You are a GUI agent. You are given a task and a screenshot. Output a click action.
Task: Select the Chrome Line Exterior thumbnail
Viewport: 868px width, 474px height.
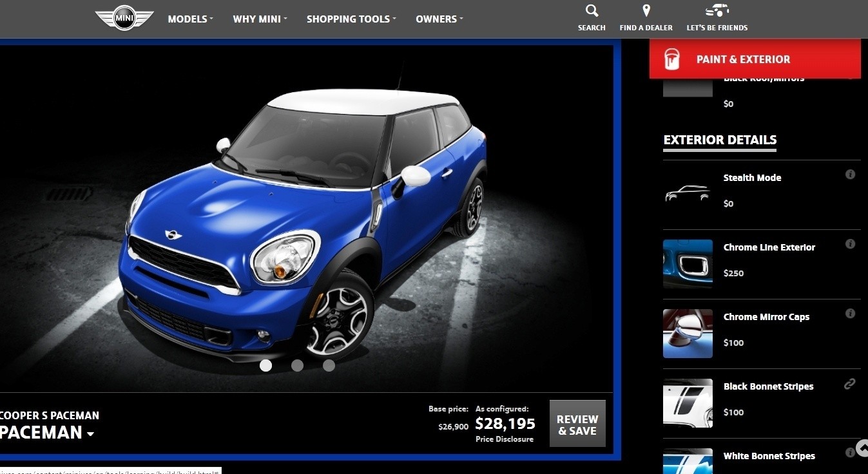[688, 263]
